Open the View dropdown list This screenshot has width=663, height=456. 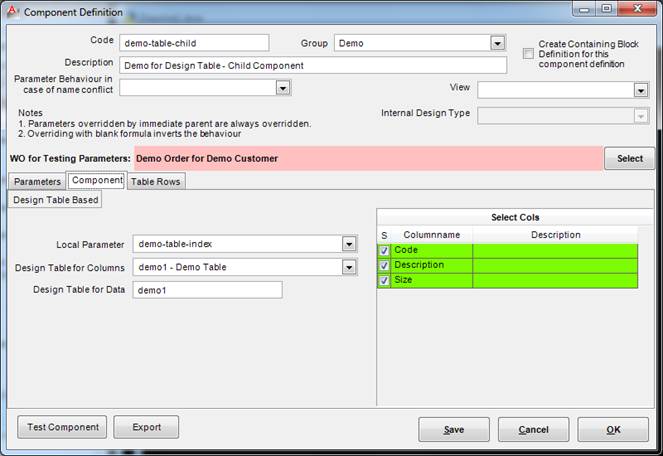point(641,90)
